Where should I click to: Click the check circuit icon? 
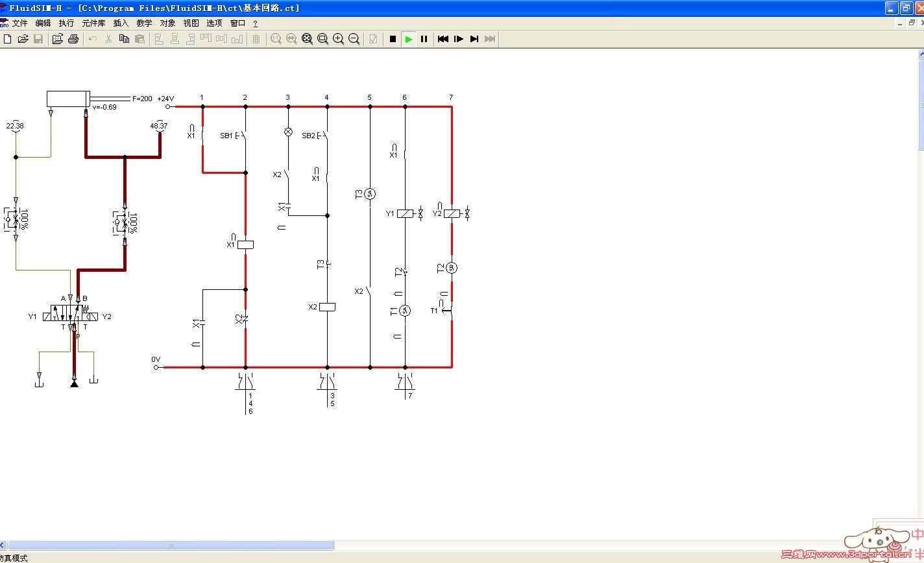pyautogui.click(x=373, y=39)
